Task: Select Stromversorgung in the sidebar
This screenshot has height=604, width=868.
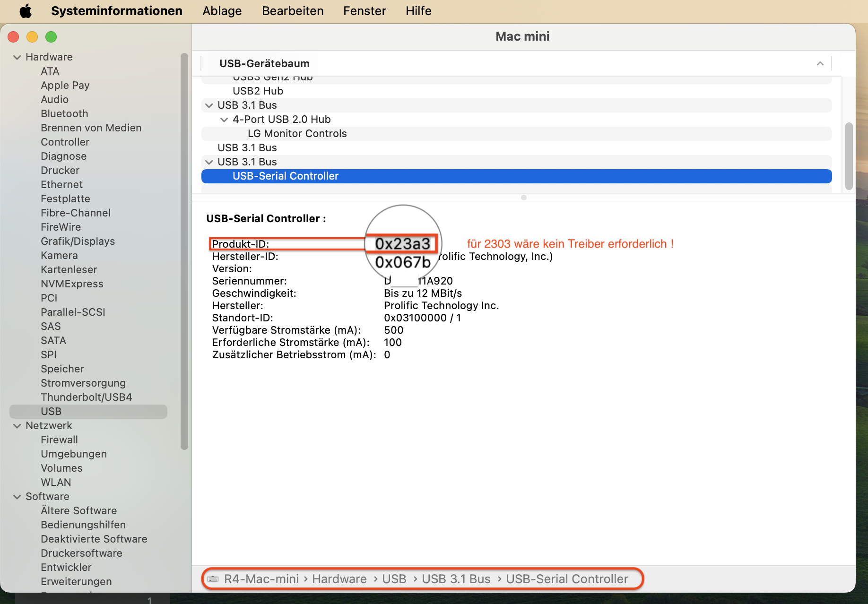Action: 83,383
